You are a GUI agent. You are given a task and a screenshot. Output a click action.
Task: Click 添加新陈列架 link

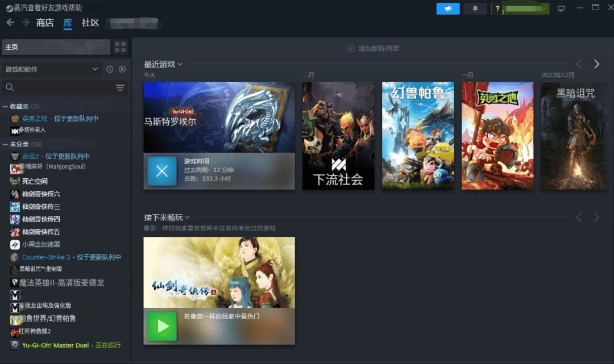pos(373,48)
